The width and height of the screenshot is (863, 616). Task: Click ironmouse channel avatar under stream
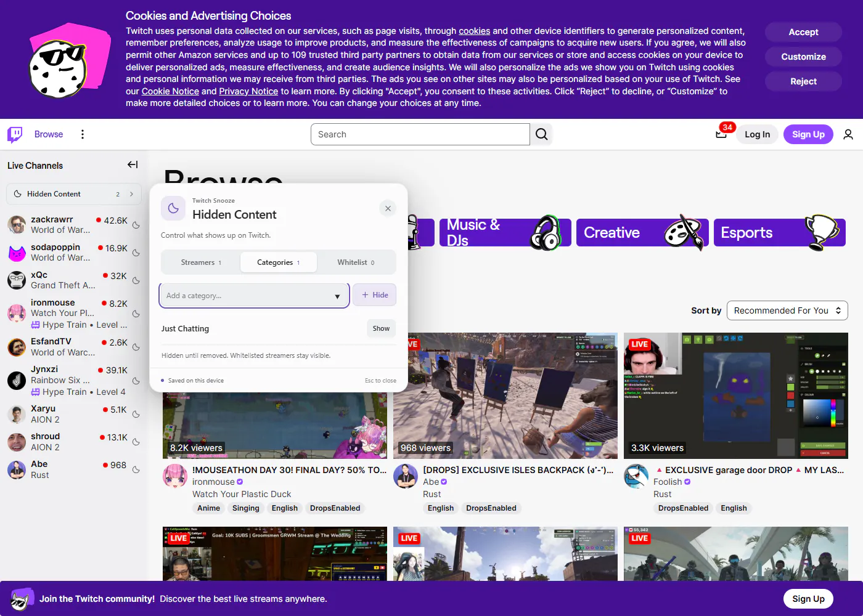tap(175, 477)
